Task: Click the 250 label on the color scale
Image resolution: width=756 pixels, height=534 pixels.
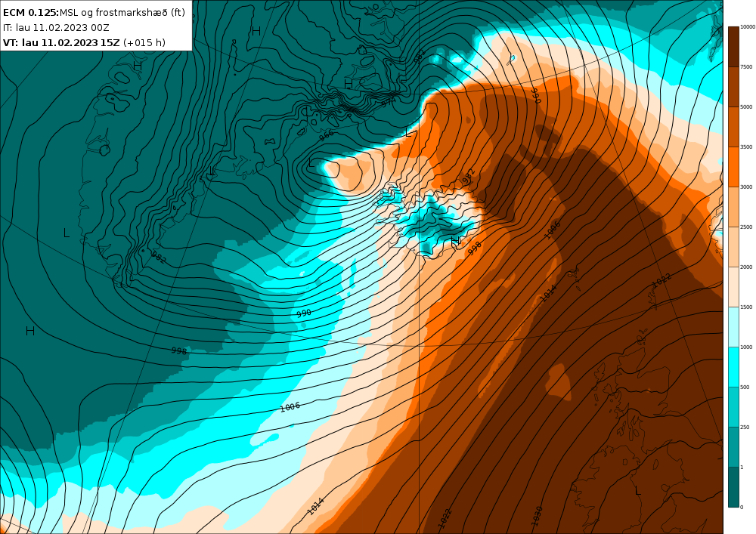Action: point(745,427)
